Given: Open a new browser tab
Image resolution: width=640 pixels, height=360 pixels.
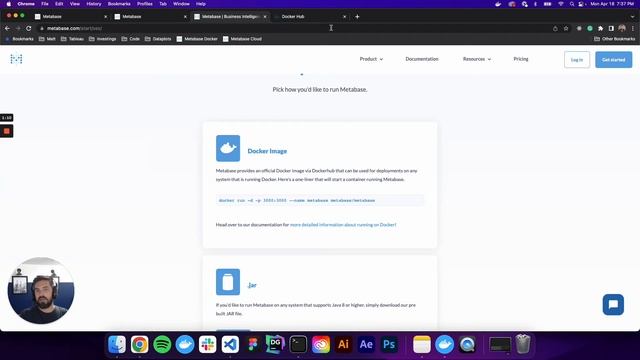Looking at the screenshot, I should pyautogui.click(x=357, y=16).
